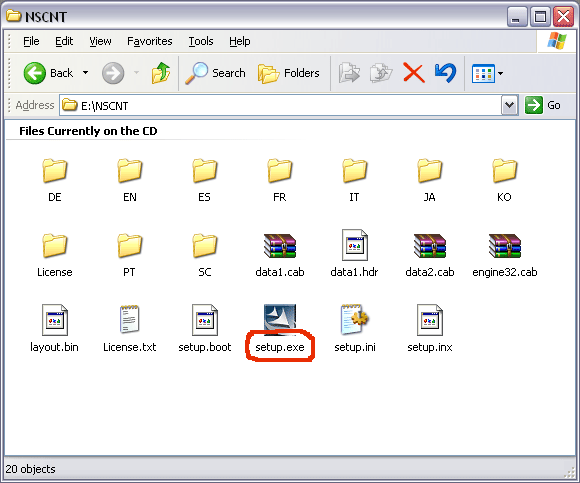Click the address bar showing E:\NSCNT
This screenshot has width=580, height=483.
(x=280, y=105)
